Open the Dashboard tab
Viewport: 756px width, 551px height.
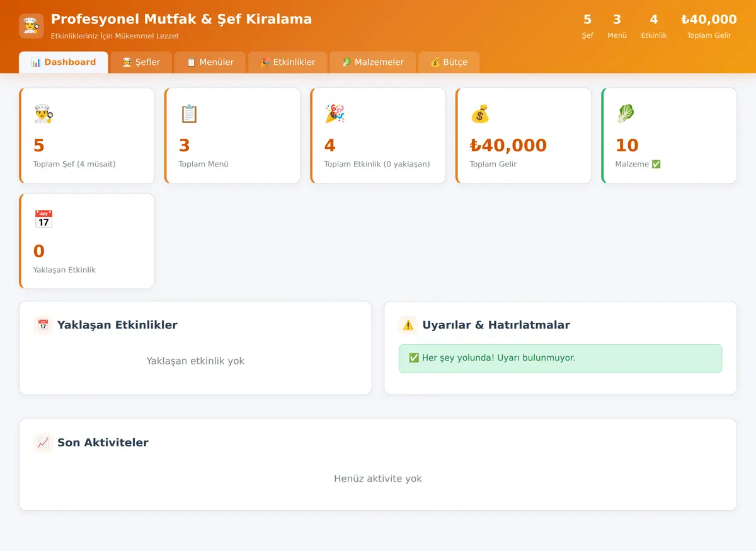(64, 62)
